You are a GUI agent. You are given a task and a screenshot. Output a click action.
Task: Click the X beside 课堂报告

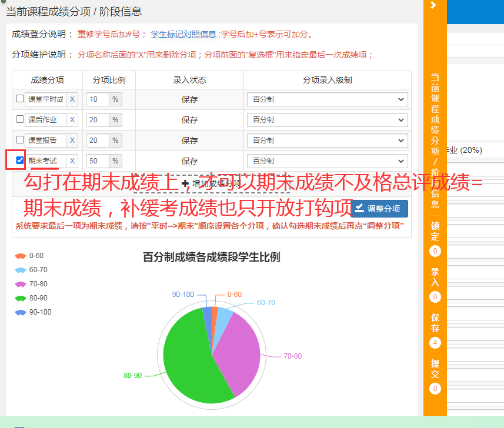[72, 141]
